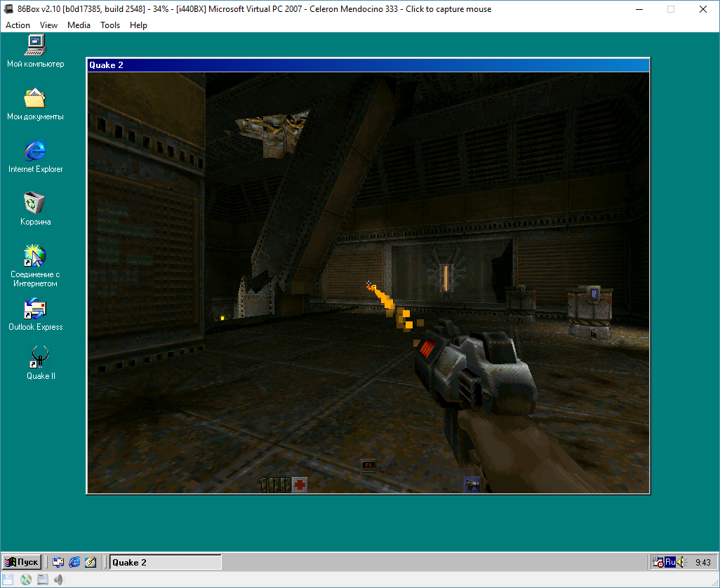Select the Мой компьютер desktop icon
The image size is (720, 588).
coord(35,51)
